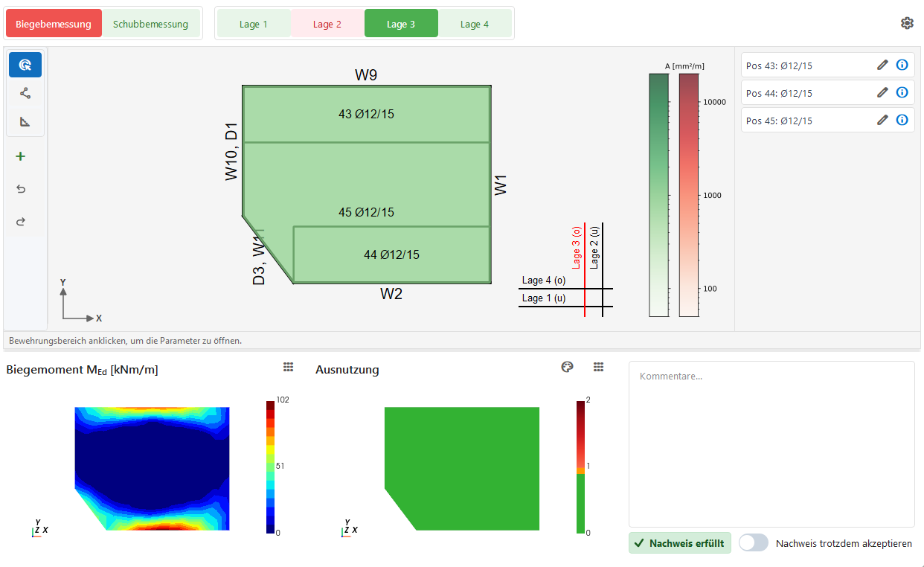
Task: Select the Lage 3 tab
Action: (401, 24)
